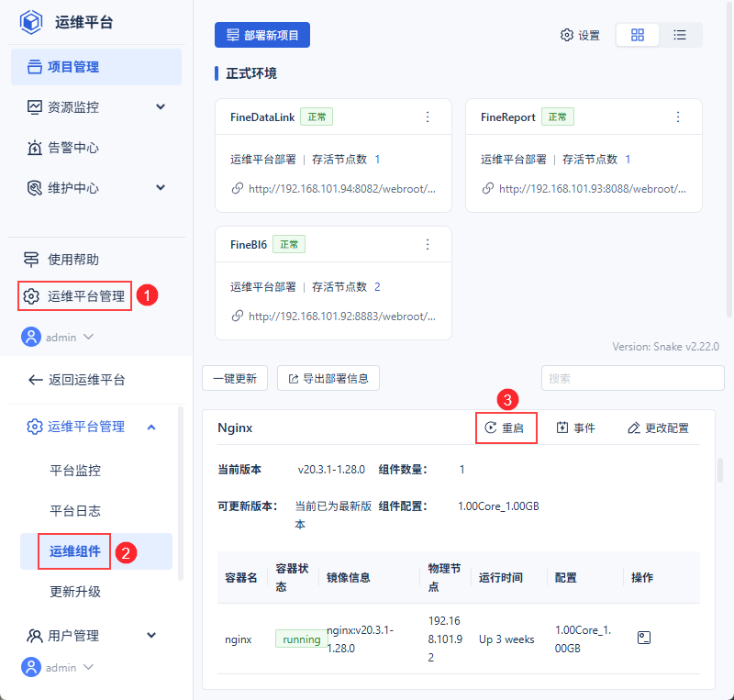This screenshot has height=700, width=734.
Task: Open Nginx 事件 button
Action: (576, 428)
